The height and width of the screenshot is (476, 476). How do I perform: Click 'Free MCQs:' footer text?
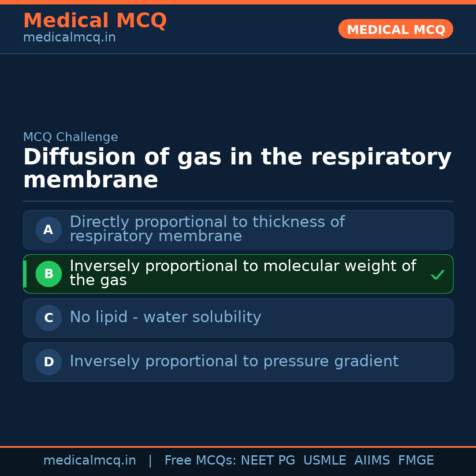click(x=201, y=461)
